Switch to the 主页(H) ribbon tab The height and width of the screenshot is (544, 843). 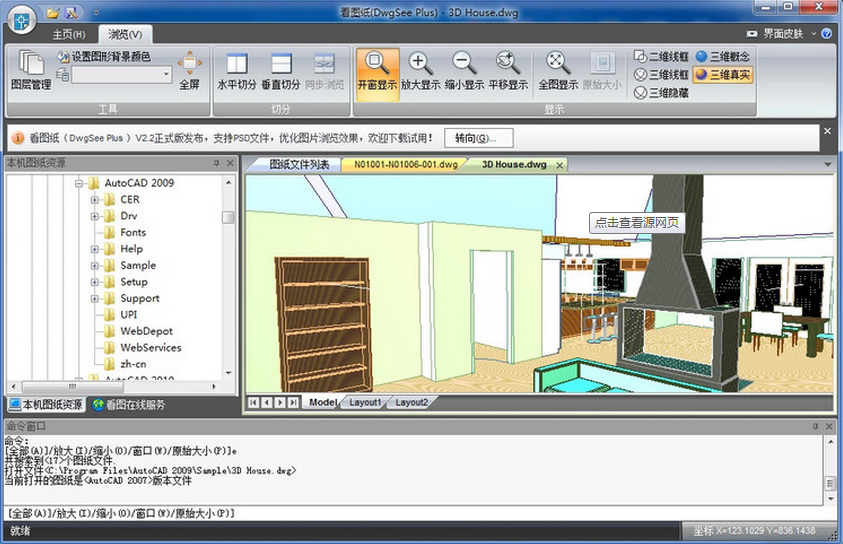69,34
